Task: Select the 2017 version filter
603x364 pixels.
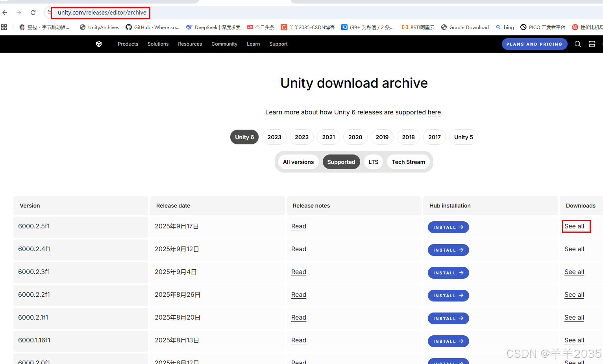Action: (435, 137)
